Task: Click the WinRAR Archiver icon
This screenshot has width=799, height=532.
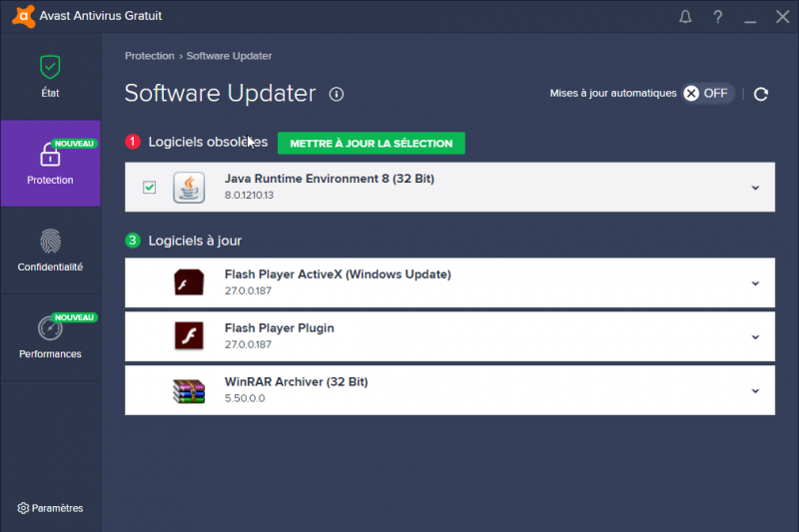Action: point(189,391)
